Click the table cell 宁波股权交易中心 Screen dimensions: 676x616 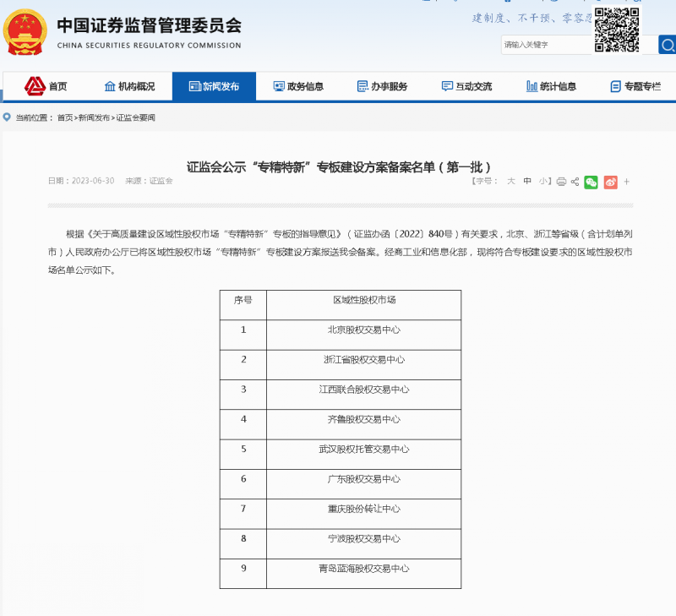(x=364, y=538)
